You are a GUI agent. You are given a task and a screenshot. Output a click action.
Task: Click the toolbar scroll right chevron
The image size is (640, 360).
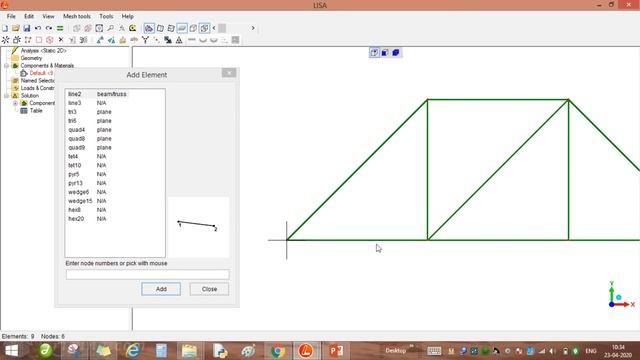[253, 28]
